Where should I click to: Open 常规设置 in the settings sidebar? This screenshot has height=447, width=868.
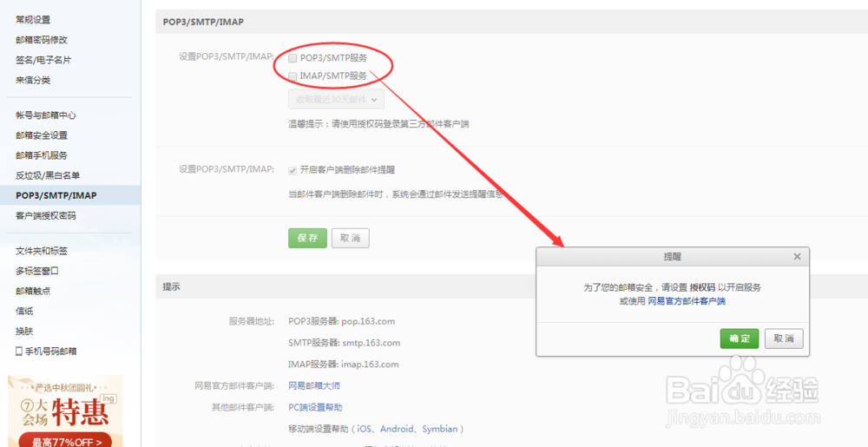tap(33, 20)
